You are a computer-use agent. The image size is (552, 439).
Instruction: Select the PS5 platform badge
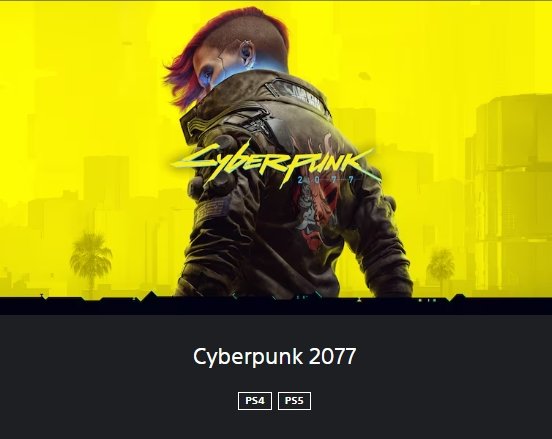tap(294, 401)
